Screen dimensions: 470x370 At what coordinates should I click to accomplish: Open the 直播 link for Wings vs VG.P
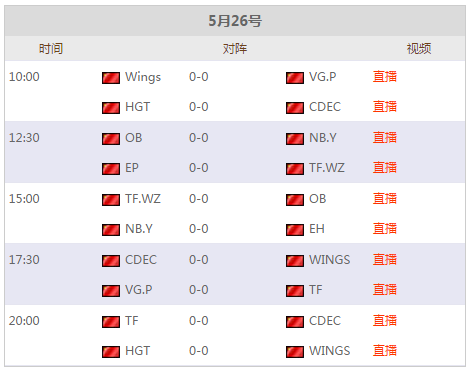coord(385,77)
